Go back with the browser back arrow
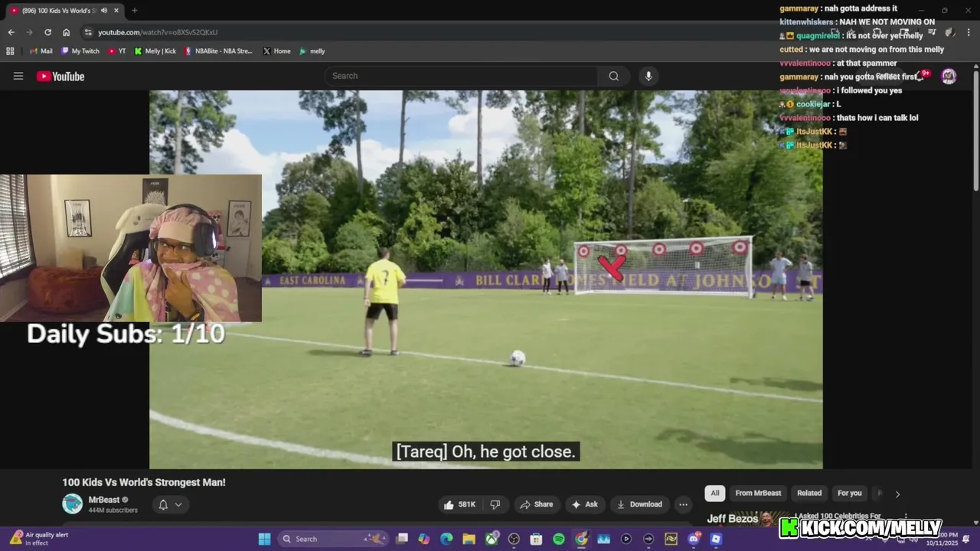The width and height of the screenshot is (980, 551). click(11, 32)
